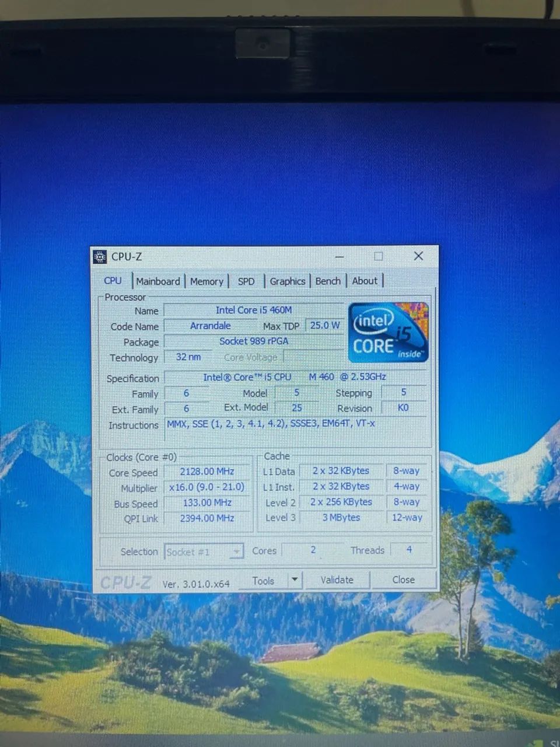Click the Cores value 2
Viewport: 560px width, 747px height.
[313, 550]
